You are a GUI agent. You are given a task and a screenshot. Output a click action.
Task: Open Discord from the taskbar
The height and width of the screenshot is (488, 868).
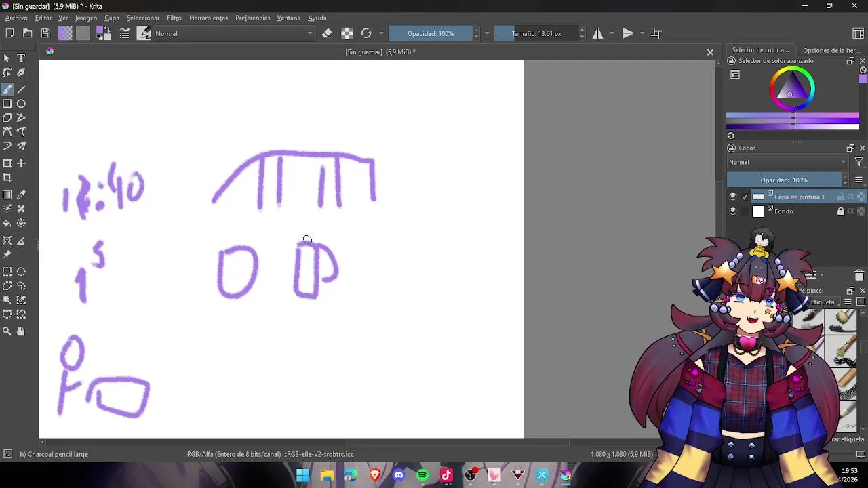(399, 475)
